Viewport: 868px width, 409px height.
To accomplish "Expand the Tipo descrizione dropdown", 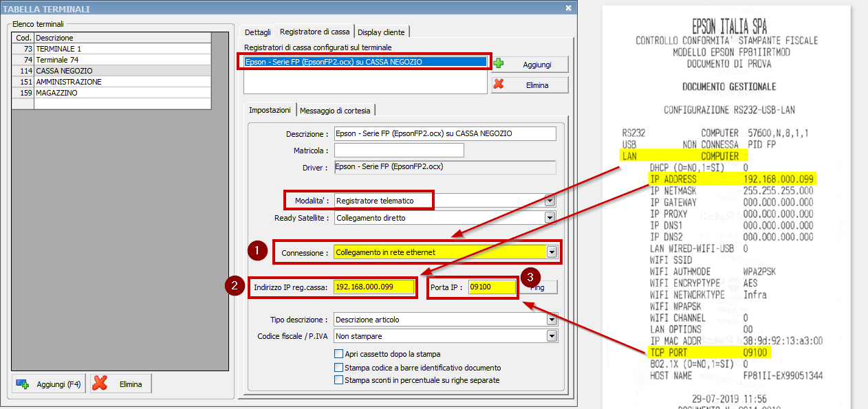I will [551, 320].
